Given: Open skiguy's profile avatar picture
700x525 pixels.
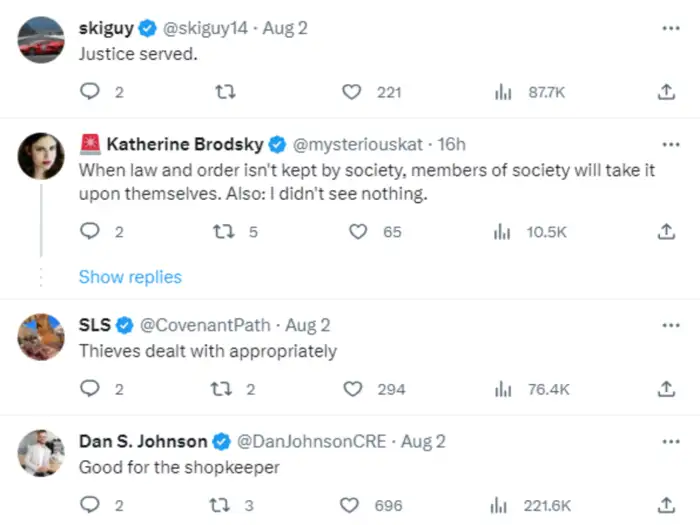Looking at the screenshot, I should 41,39.
